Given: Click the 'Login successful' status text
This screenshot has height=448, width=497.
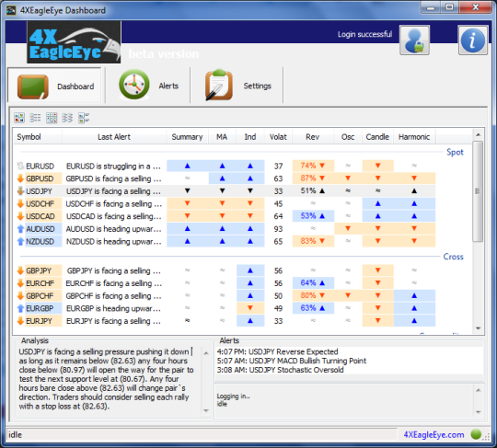Looking at the screenshot, I should [364, 34].
